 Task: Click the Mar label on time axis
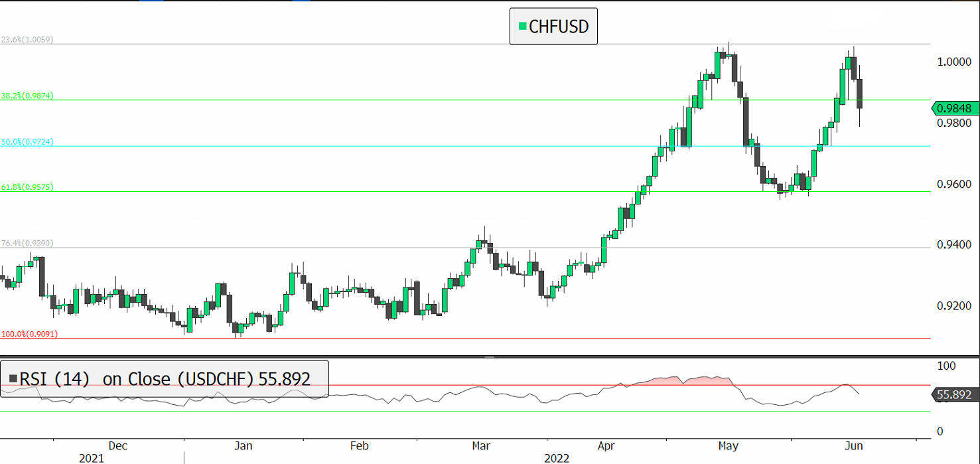[481, 445]
